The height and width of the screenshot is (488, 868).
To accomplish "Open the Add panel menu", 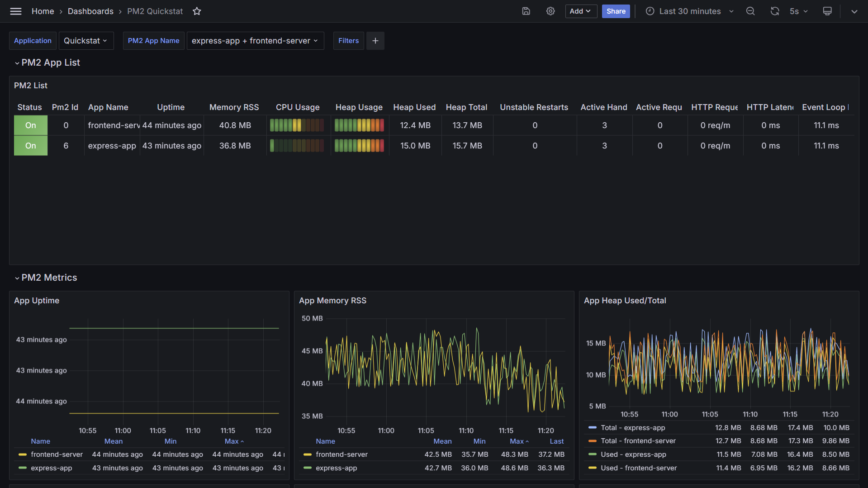I will click(581, 11).
